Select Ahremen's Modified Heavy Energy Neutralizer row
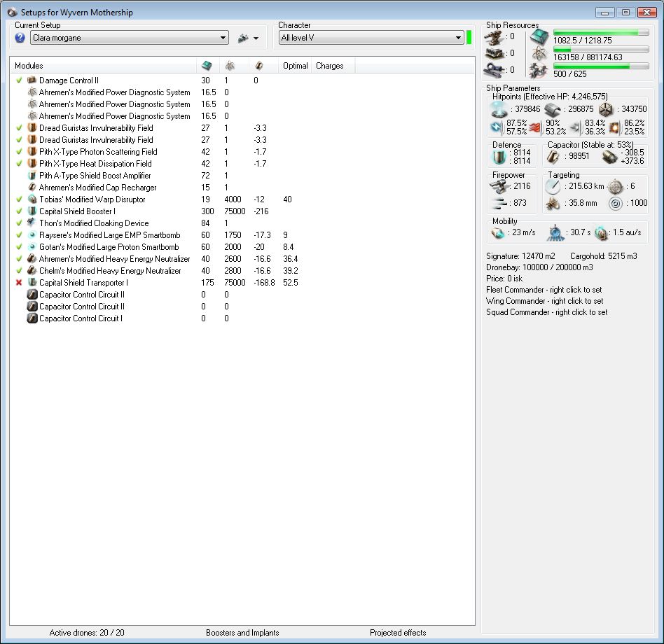The height and width of the screenshot is (644, 664). (242, 258)
